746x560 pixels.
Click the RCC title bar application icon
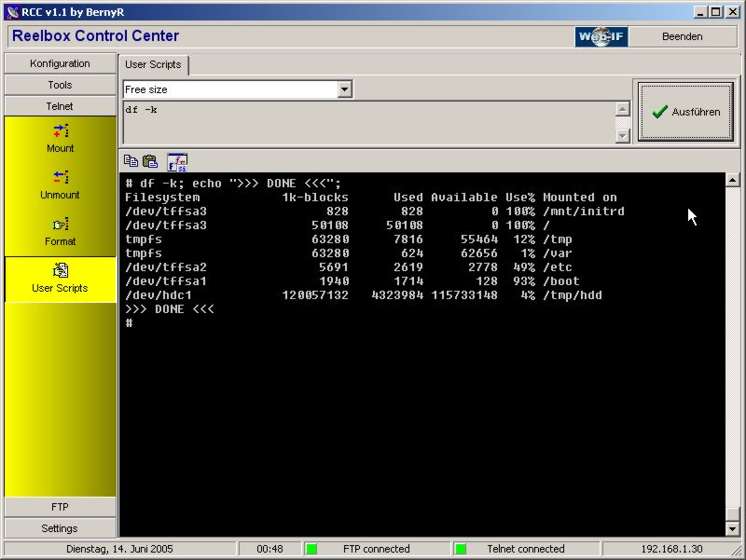(x=13, y=12)
